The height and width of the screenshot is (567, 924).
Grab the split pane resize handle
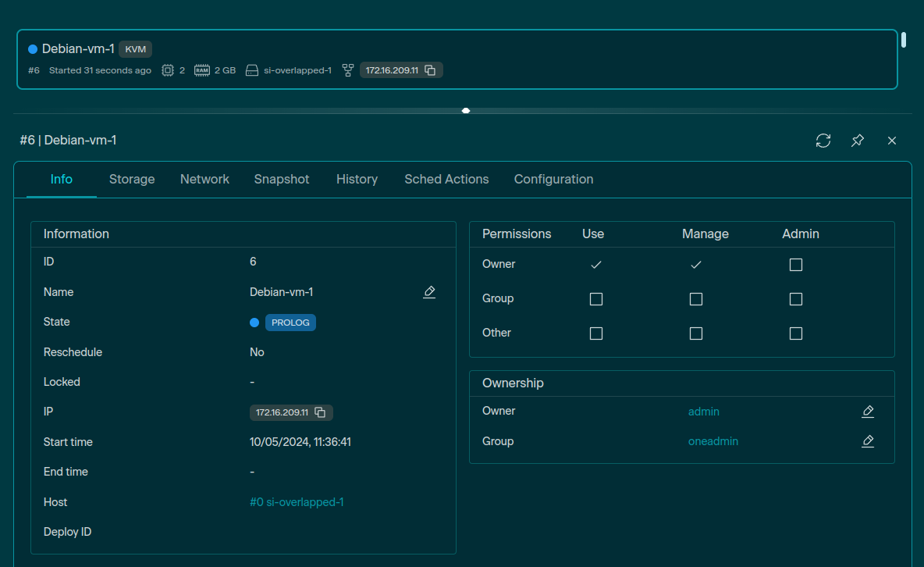(466, 111)
